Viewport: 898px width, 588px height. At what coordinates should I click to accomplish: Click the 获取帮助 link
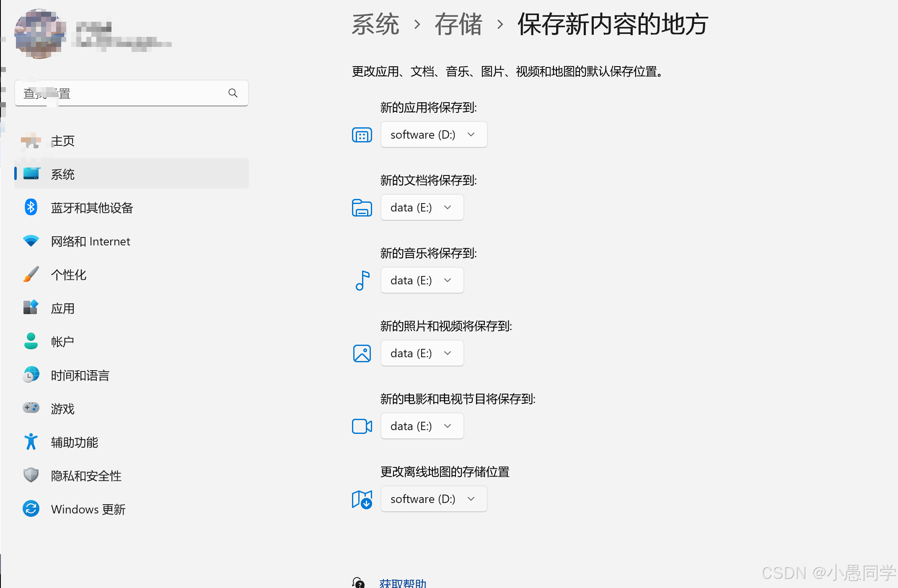(x=402, y=583)
